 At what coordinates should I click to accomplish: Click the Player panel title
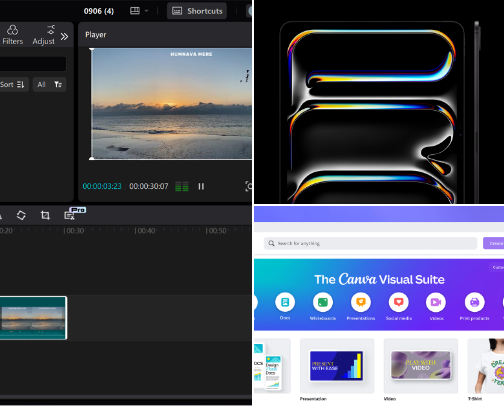point(96,35)
